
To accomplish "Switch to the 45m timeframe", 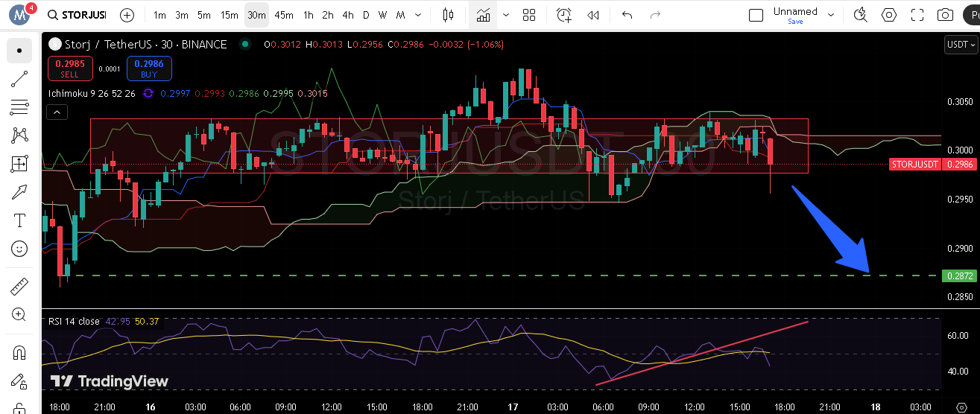I will (x=283, y=15).
